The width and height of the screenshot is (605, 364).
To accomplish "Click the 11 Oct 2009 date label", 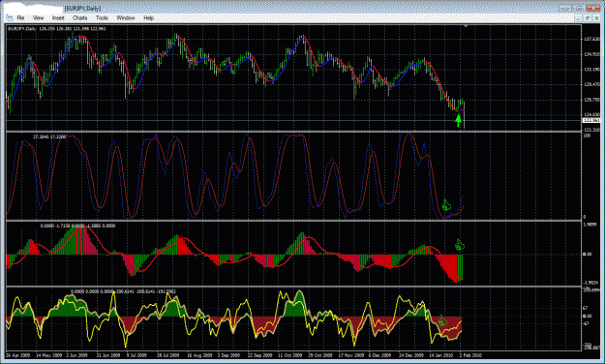I will click(x=290, y=355).
